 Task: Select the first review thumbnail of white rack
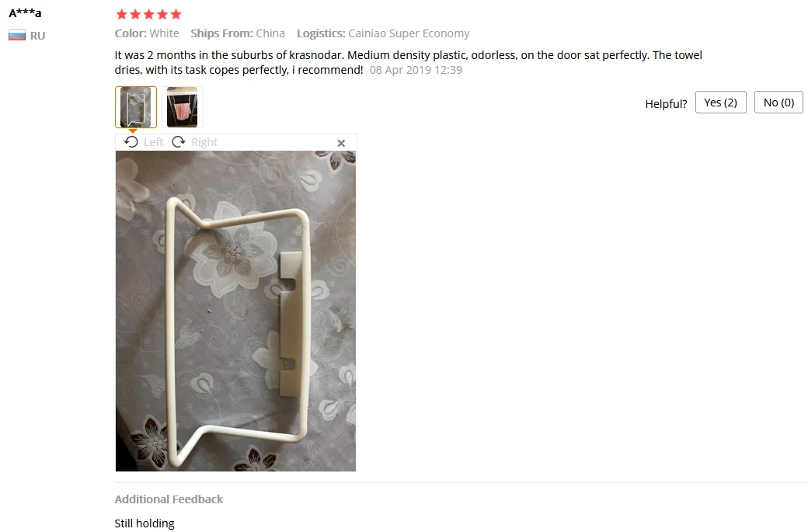[x=135, y=107]
